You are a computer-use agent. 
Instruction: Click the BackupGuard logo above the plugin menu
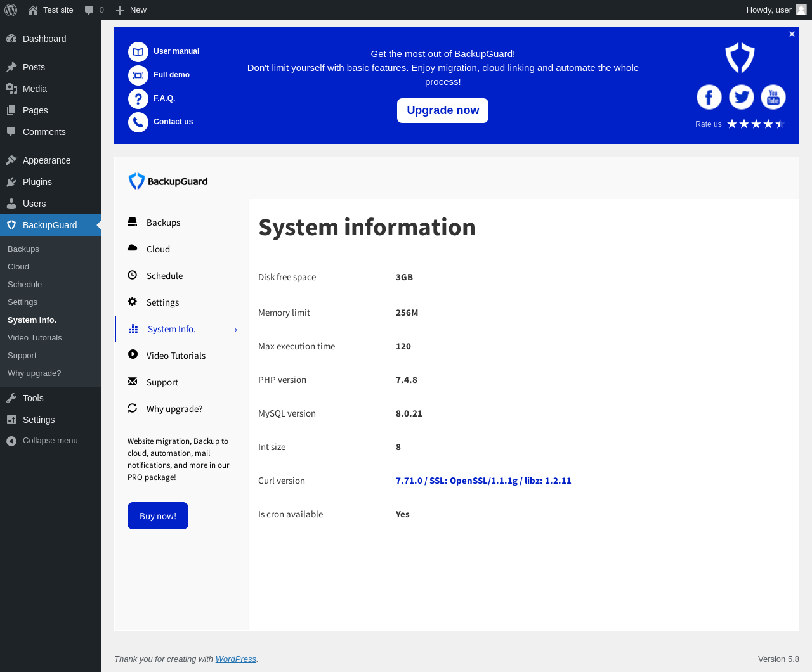(x=168, y=181)
